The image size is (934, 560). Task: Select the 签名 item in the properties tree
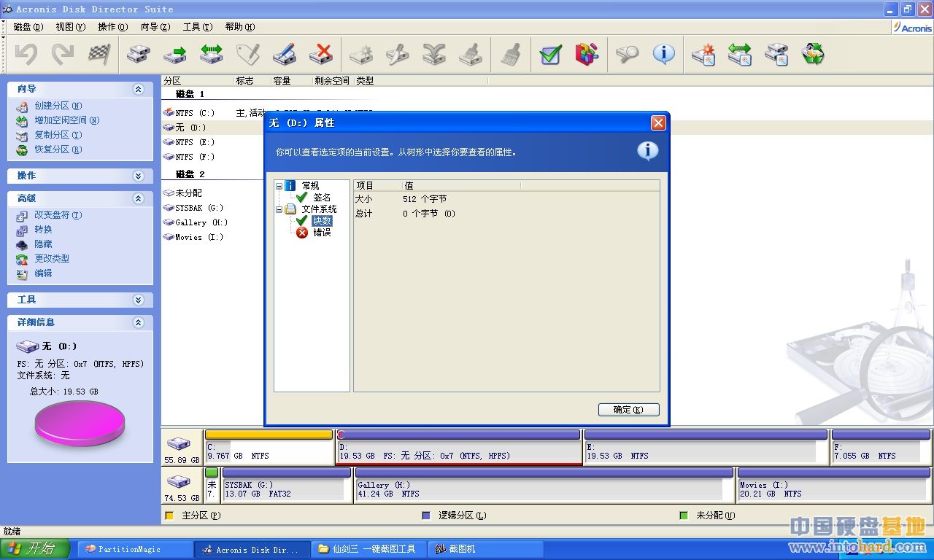coord(322,198)
